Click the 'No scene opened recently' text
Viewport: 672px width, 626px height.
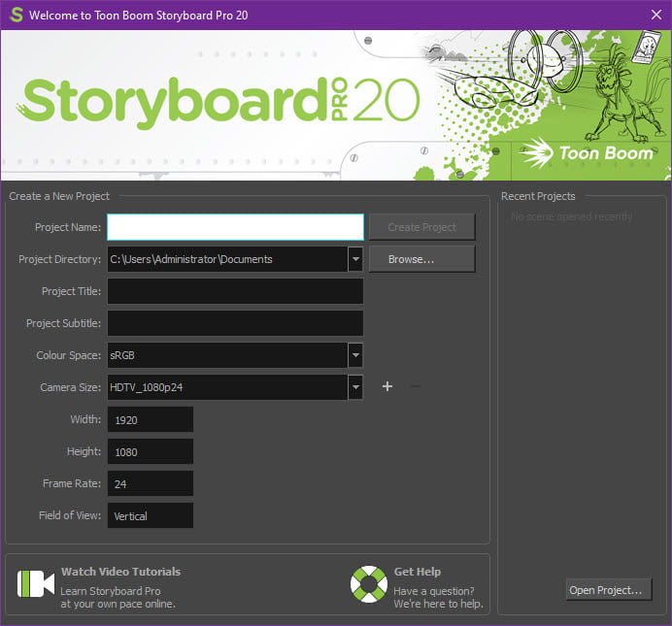coord(571,216)
